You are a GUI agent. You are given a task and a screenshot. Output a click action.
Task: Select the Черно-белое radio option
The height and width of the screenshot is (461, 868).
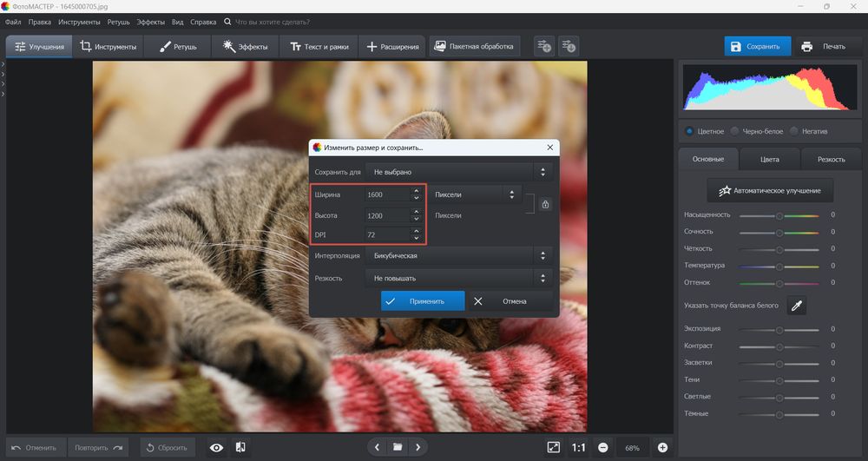[735, 131]
